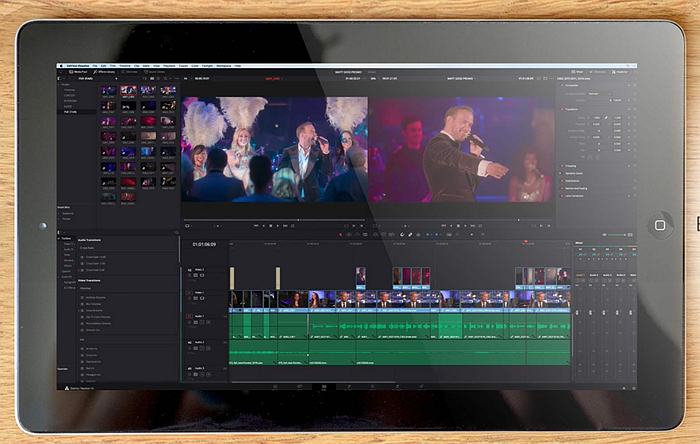Screen dimensions: 700x444
Task: Toggle the Dynamic Zoom enable dot
Action: tap(560, 173)
